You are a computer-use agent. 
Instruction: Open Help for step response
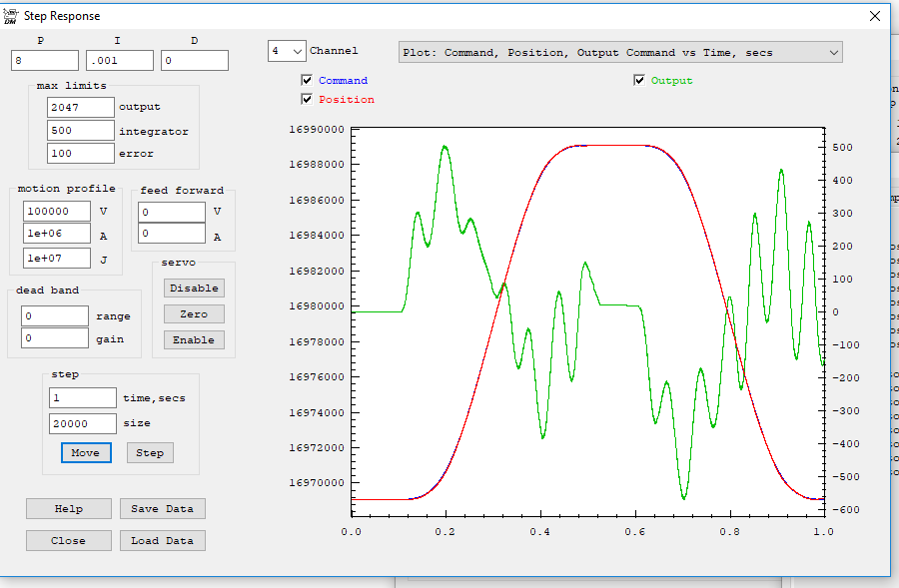(x=69, y=508)
